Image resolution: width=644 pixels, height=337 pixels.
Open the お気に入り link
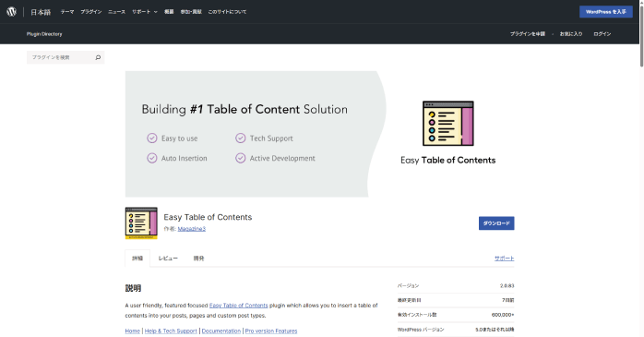(571, 34)
